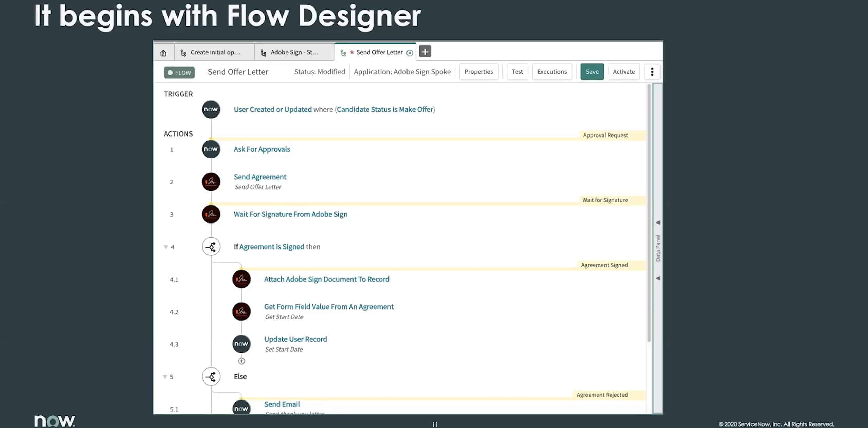Screen dimensions: 868x428
Task: Close the Send Offer Letter tab
Action: click(410, 53)
